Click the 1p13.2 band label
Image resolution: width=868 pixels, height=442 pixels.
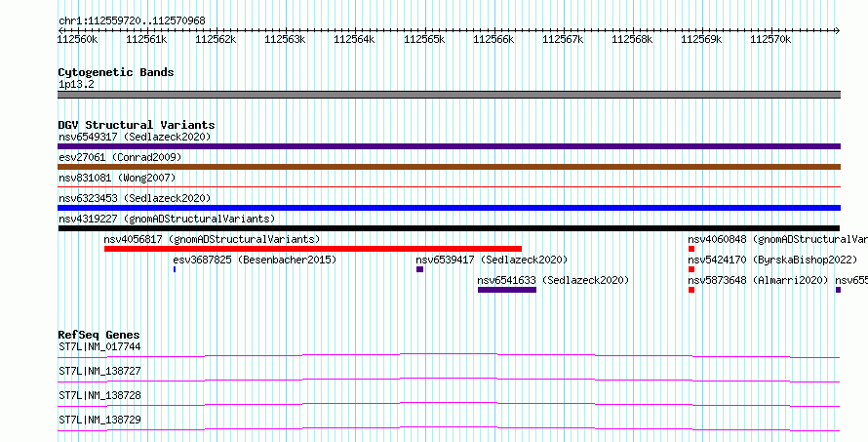tap(76, 84)
